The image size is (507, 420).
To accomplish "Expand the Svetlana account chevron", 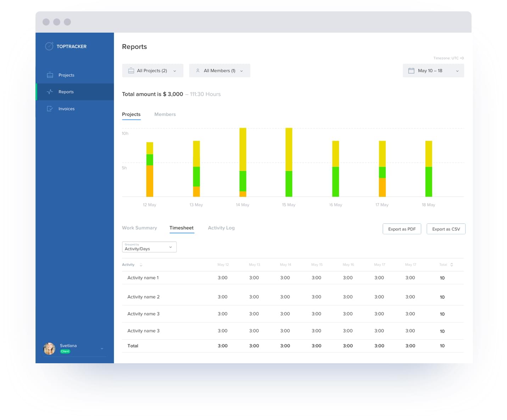I will tap(102, 348).
